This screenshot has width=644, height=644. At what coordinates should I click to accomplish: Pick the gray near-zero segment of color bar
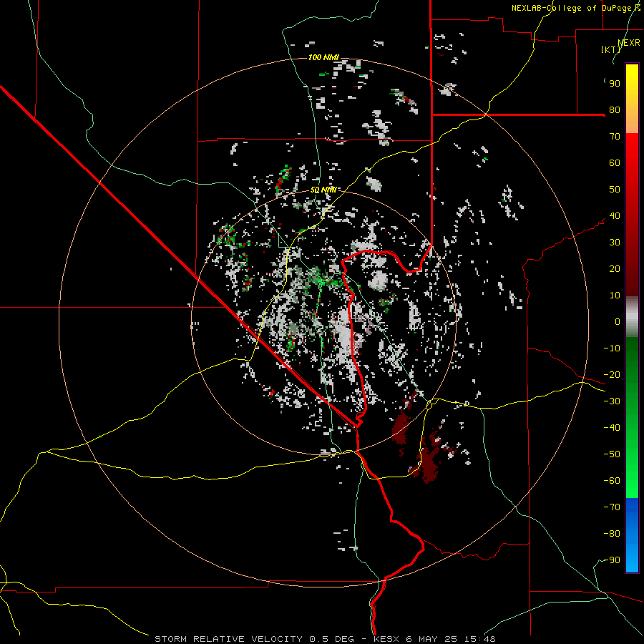[632, 317]
